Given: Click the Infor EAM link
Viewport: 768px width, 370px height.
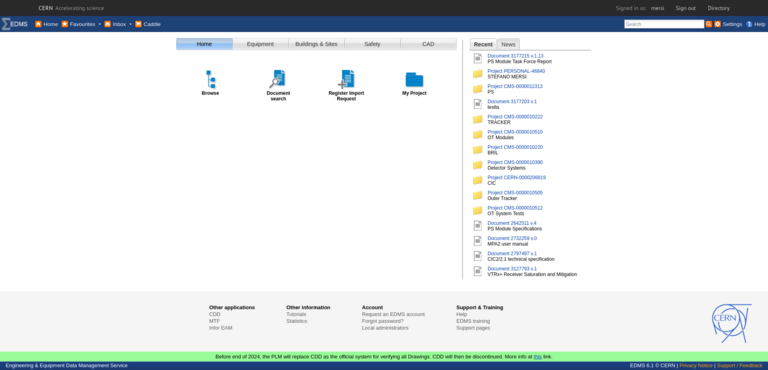Looking at the screenshot, I should 220,328.
